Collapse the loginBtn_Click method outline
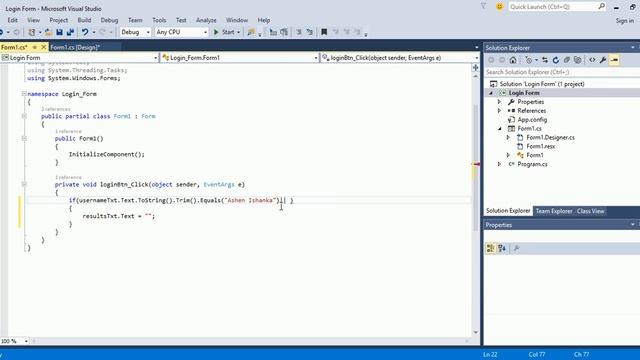Image resolution: width=640 pixels, height=360 pixels. (x=24, y=184)
